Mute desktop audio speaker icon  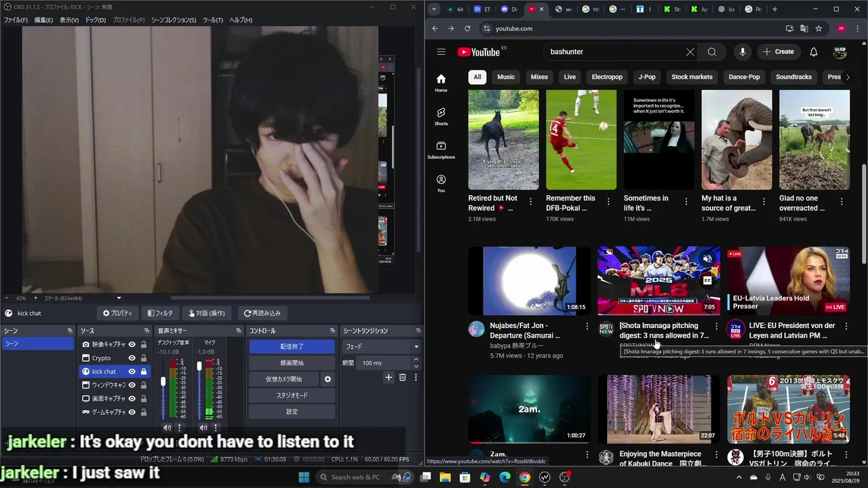(167, 428)
